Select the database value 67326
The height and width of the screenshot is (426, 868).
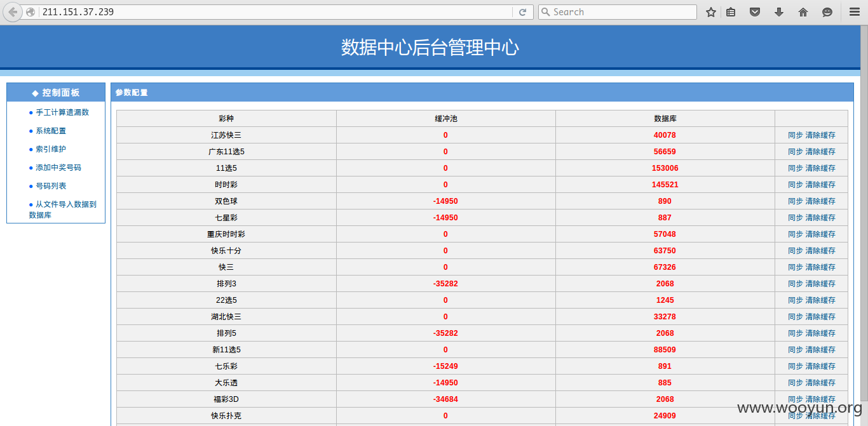tap(665, 267)
